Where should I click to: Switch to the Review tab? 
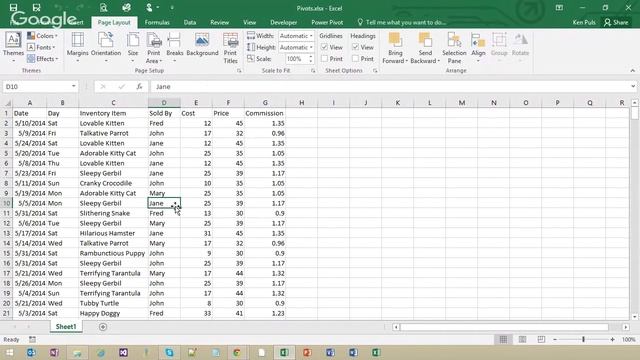coord(220,22)
